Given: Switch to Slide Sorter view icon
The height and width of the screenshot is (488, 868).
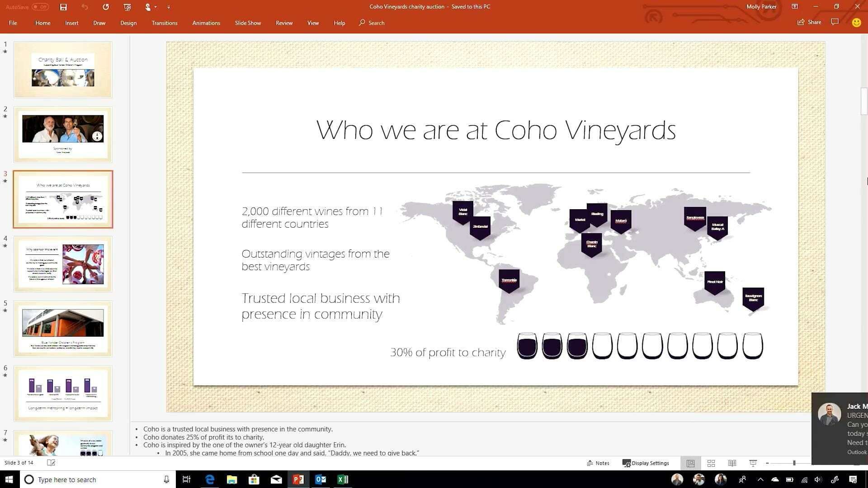Looking at the screenshot, I should (711, 463).
